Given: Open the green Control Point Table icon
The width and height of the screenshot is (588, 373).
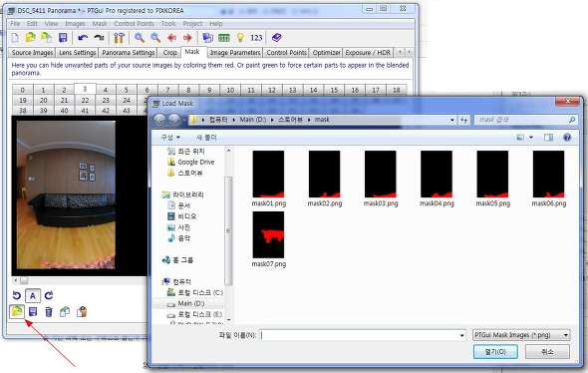Looking at the screenshot, I should point(224,38).
